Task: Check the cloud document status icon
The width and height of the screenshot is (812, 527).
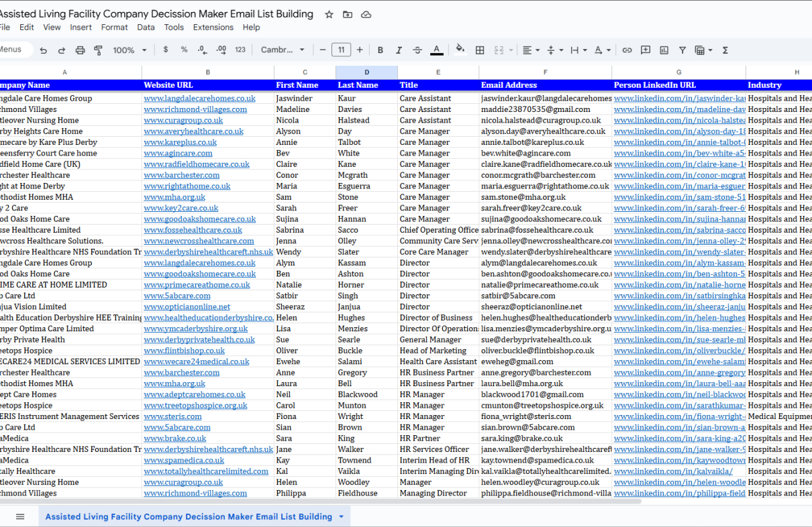Action: tap(366, 14)
